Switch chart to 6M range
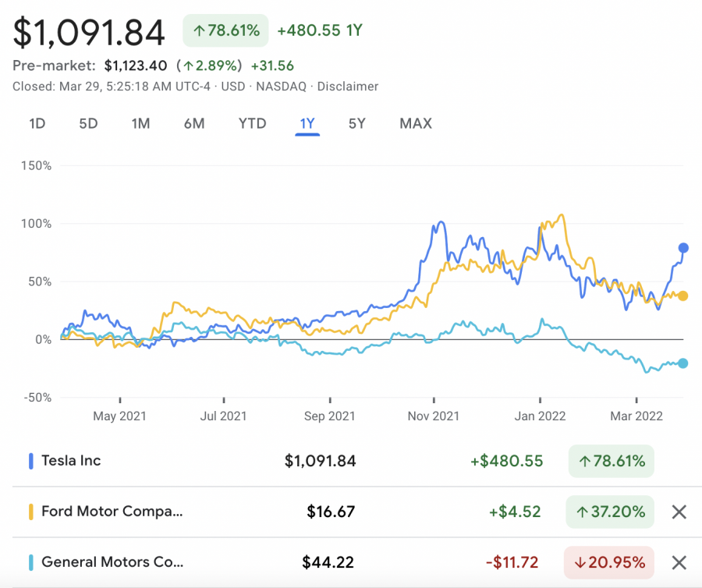 (x=194, y=123)
